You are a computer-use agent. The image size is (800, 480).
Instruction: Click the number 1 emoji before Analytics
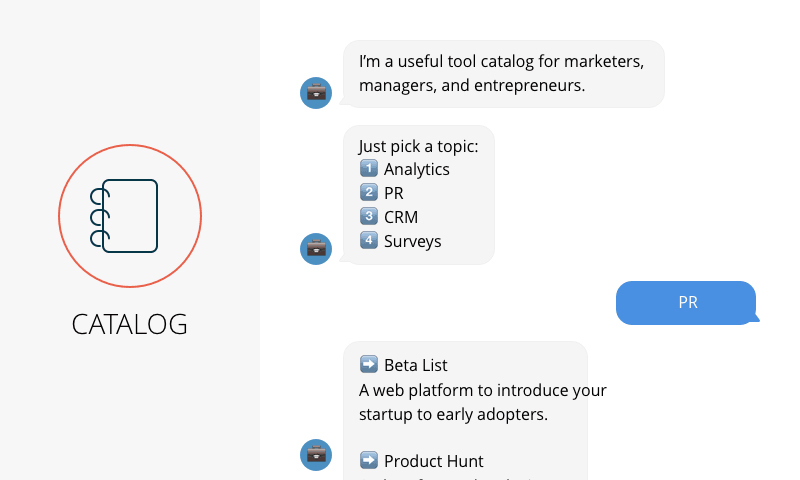pyautogui.click(x=368, y=169)
